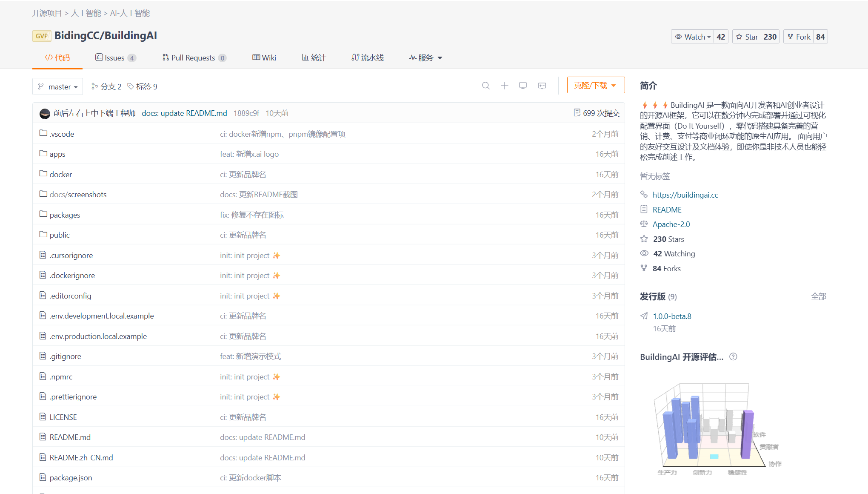Click the plus icon to create new file
Screen dimensions: 868x494
(505, 86)
